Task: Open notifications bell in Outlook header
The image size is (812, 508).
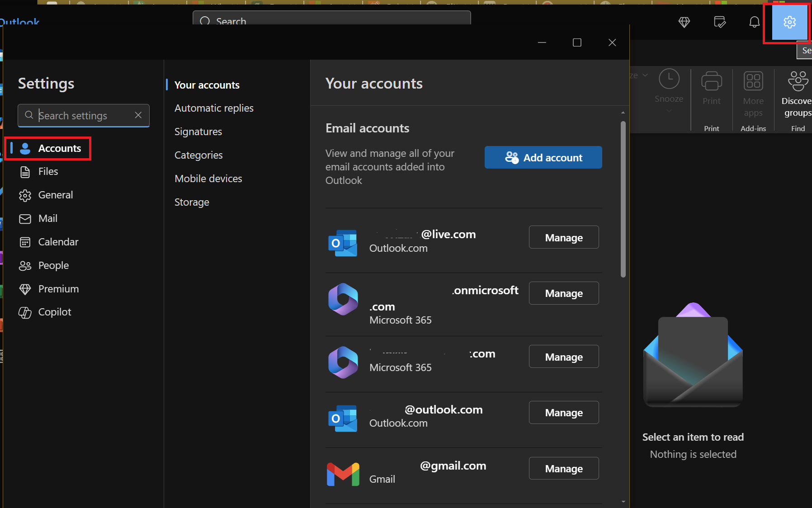Action: click(754, 22)
